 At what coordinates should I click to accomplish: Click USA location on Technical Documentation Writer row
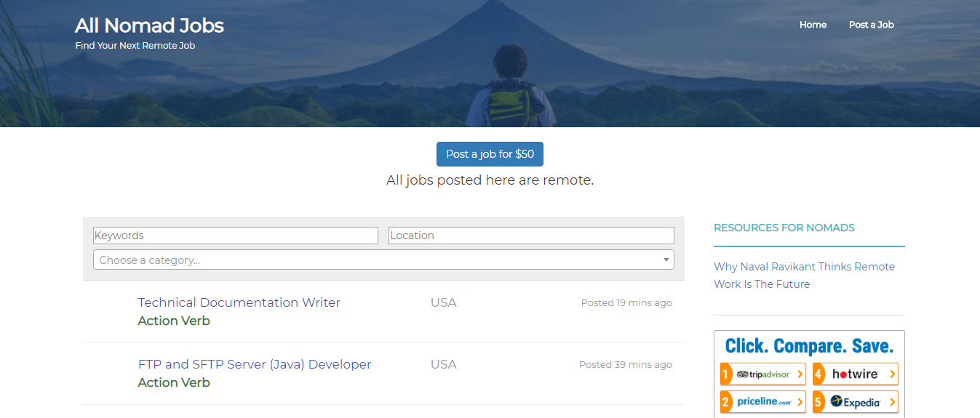[x=444, y=302]
